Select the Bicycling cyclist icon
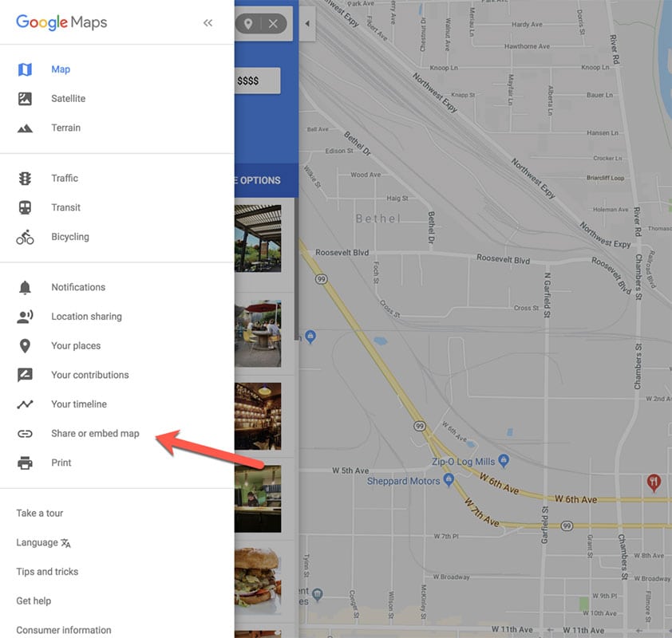Viewport: 672px width, 638px height. point(25,237)
